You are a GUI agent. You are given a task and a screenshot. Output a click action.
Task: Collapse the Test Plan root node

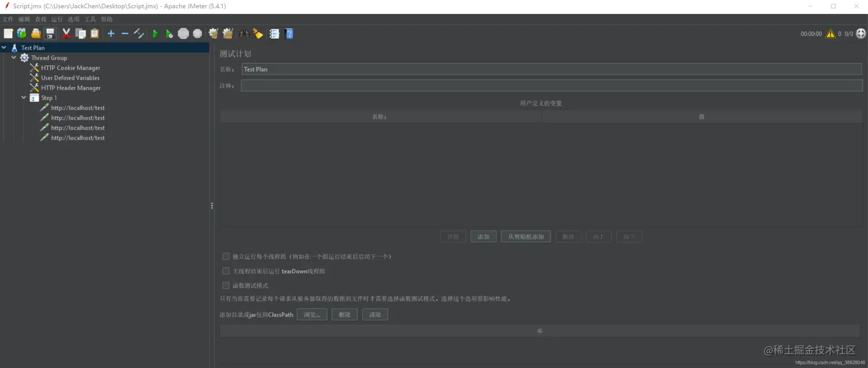pyautogui.click(x=5, y=48)
